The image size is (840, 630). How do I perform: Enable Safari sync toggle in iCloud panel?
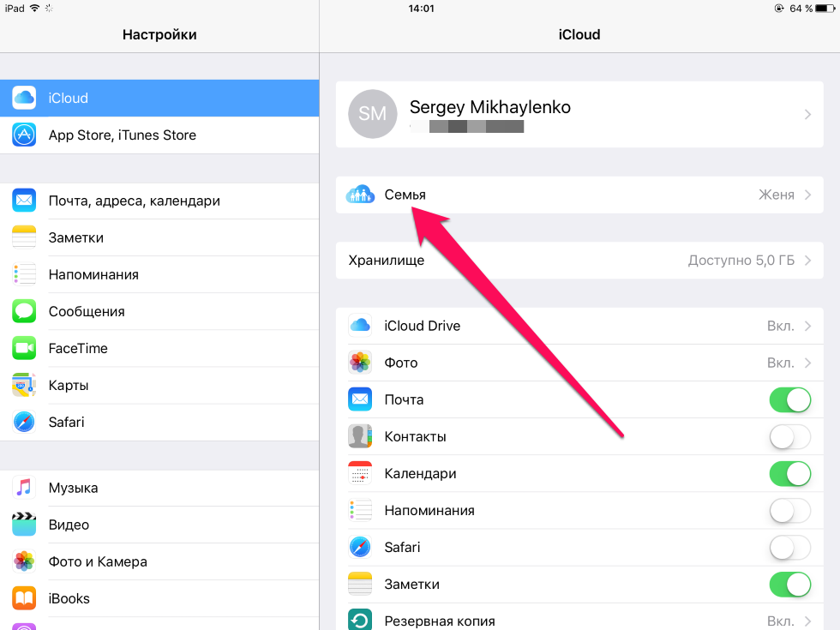click(x=789, y=548)
